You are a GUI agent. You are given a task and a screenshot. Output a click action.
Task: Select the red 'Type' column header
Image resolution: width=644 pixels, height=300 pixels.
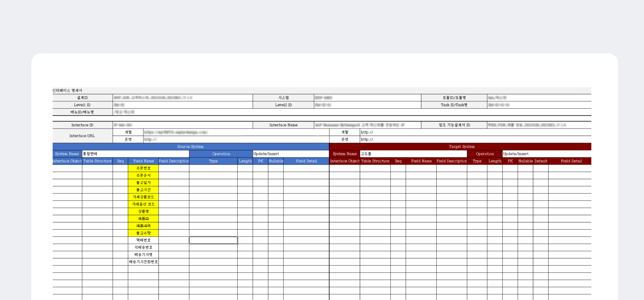click(477, 161)
